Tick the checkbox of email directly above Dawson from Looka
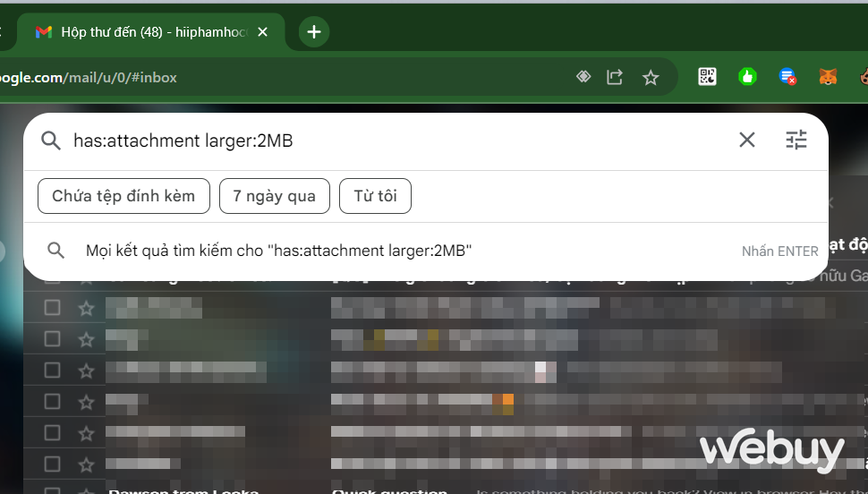868x494 pixels. pos(52,464)
